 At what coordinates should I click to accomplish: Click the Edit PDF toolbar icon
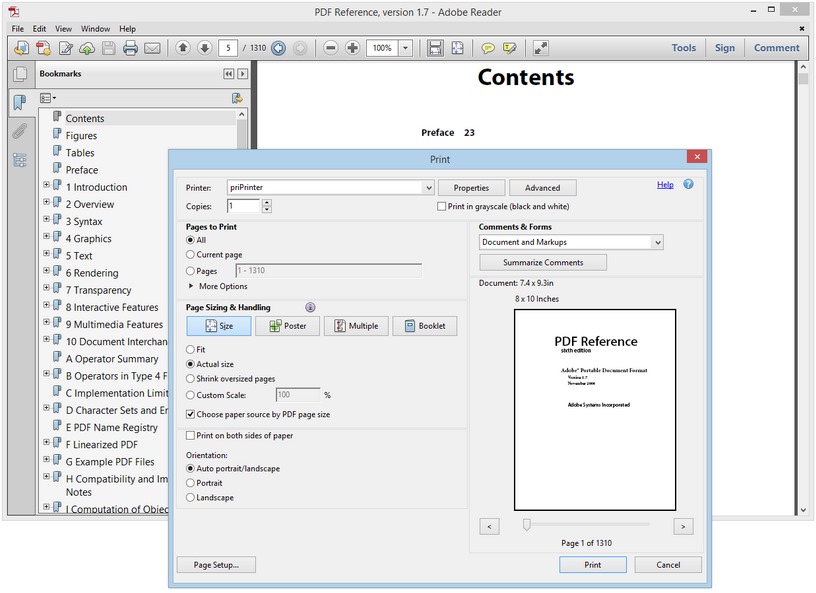66,48
